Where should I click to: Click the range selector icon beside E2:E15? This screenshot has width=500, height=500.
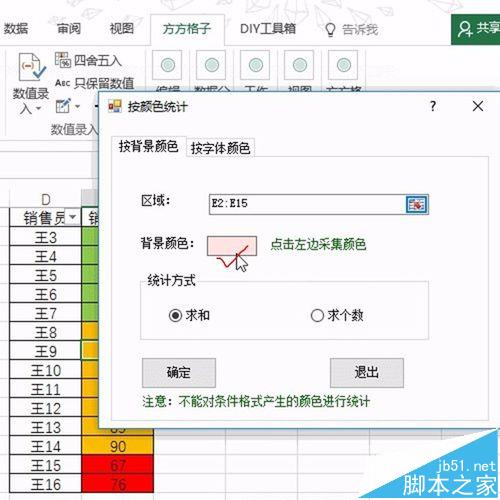pos(417,204)
